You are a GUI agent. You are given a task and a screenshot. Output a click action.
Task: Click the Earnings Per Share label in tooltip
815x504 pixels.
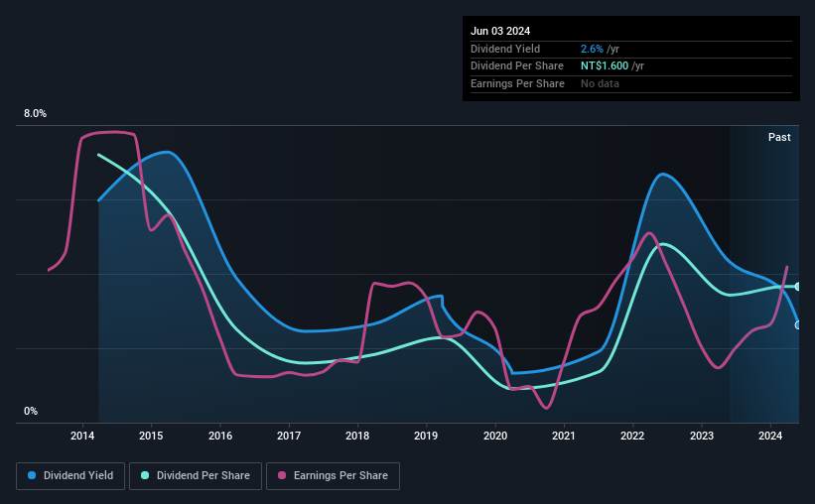(517, 83)
